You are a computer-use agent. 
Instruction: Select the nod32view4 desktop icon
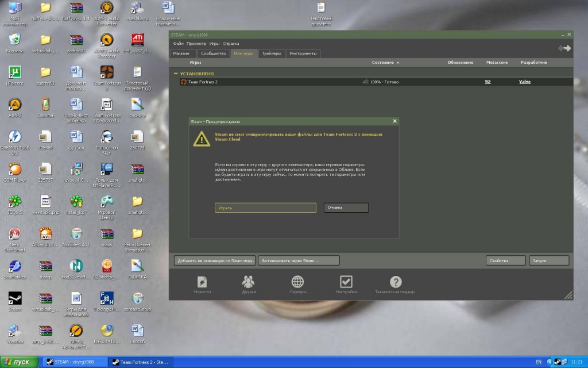pyautogui.click(x=76, y=269)
